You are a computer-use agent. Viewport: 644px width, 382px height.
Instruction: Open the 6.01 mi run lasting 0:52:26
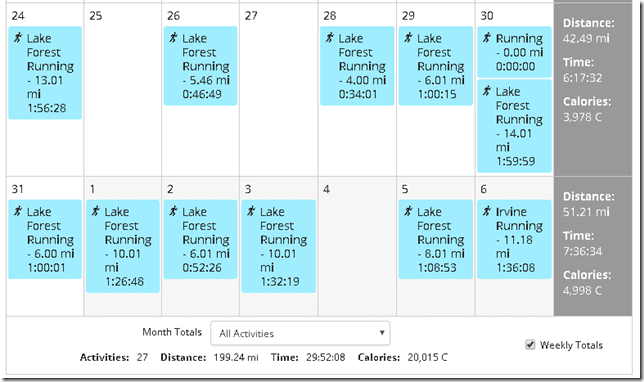(x=200, y=239)
